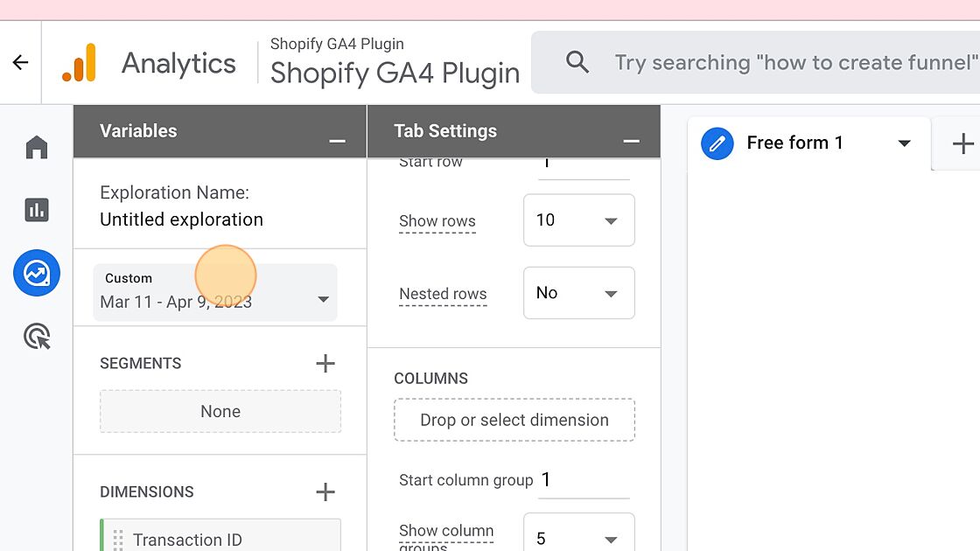Image resolution: width=980 pixels, height=551 pixels.
Task: Open the Reports bar chart icon
Action: point(37,210)
